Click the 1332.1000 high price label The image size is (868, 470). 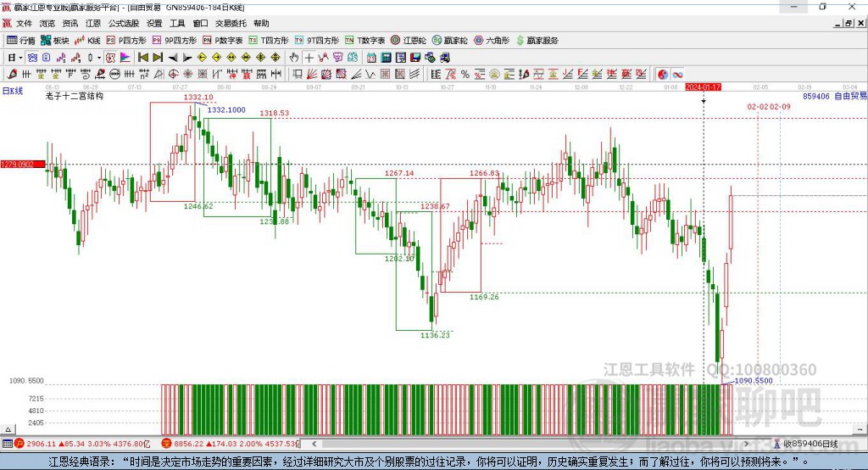click(x=226, y=109)
